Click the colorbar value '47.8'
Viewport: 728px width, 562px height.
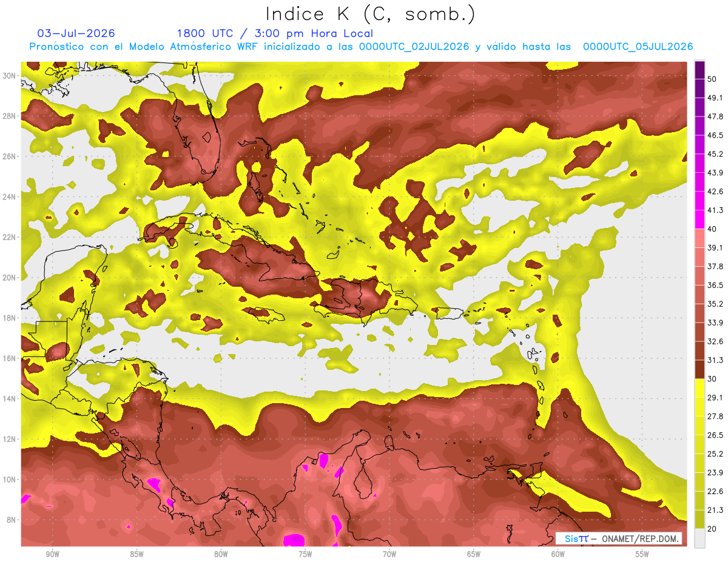(x=715, y=116)
